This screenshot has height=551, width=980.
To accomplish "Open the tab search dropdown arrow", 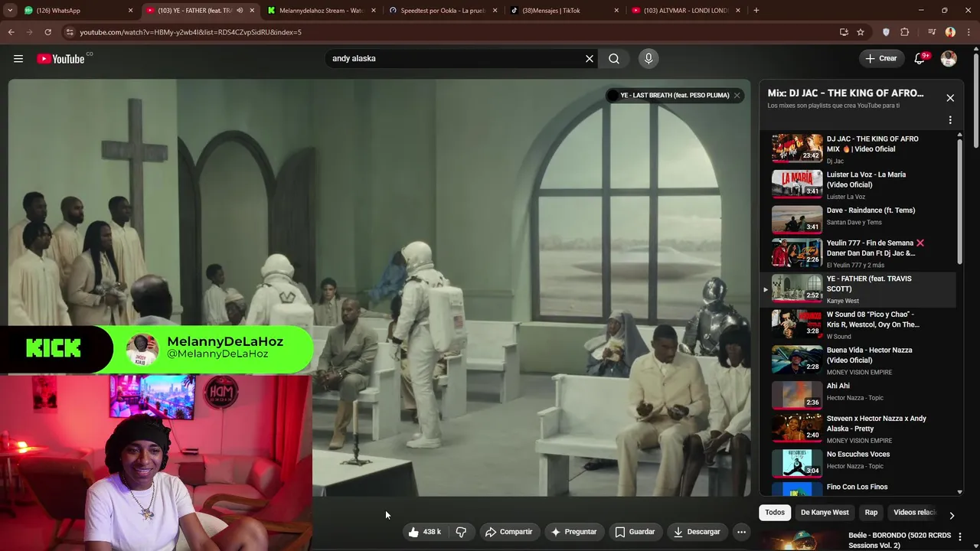I will 11,11.
